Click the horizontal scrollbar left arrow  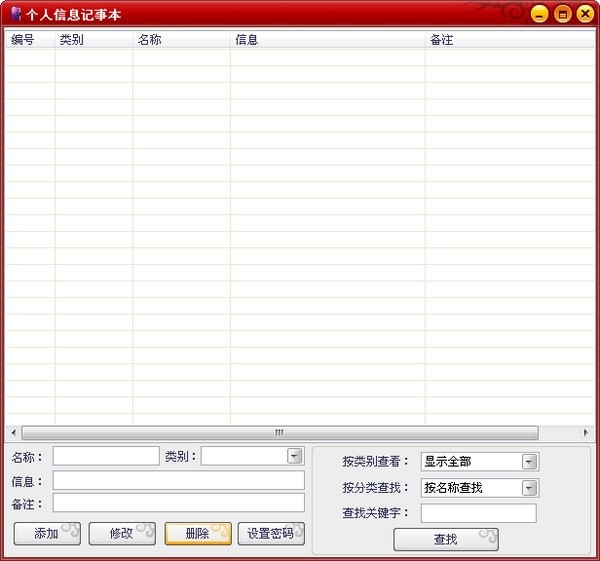[13, 433]
